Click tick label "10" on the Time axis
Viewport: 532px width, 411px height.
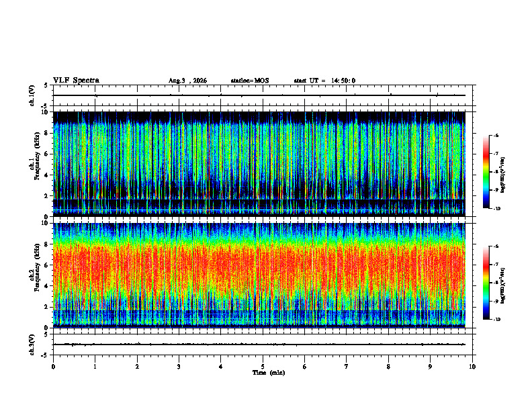click(472, 367)
